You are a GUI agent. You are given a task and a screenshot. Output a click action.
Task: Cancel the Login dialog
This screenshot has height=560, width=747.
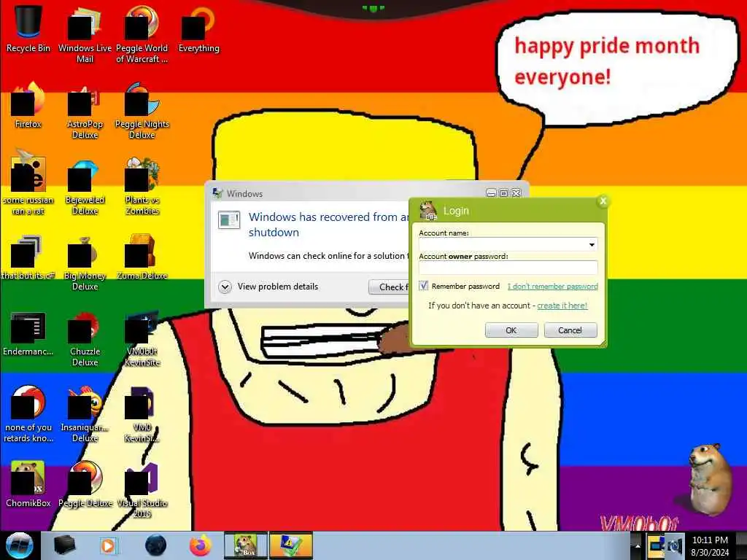tap(570, 330)
